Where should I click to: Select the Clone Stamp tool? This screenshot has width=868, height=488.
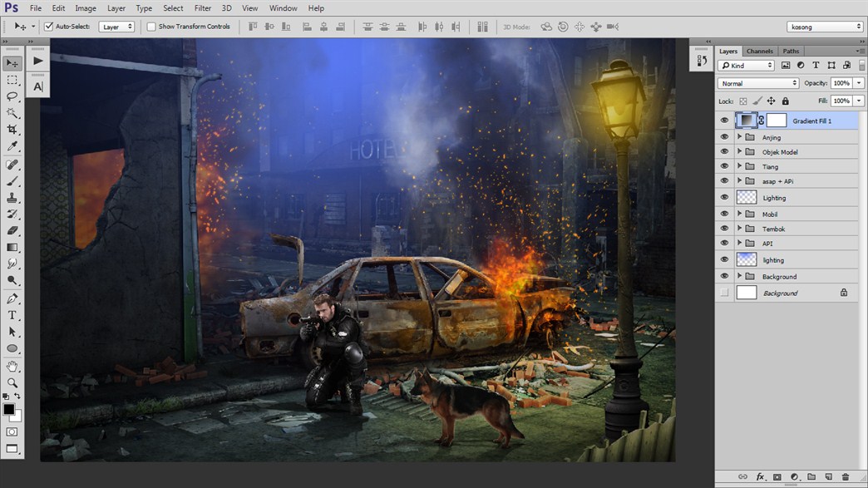point(12,198)
